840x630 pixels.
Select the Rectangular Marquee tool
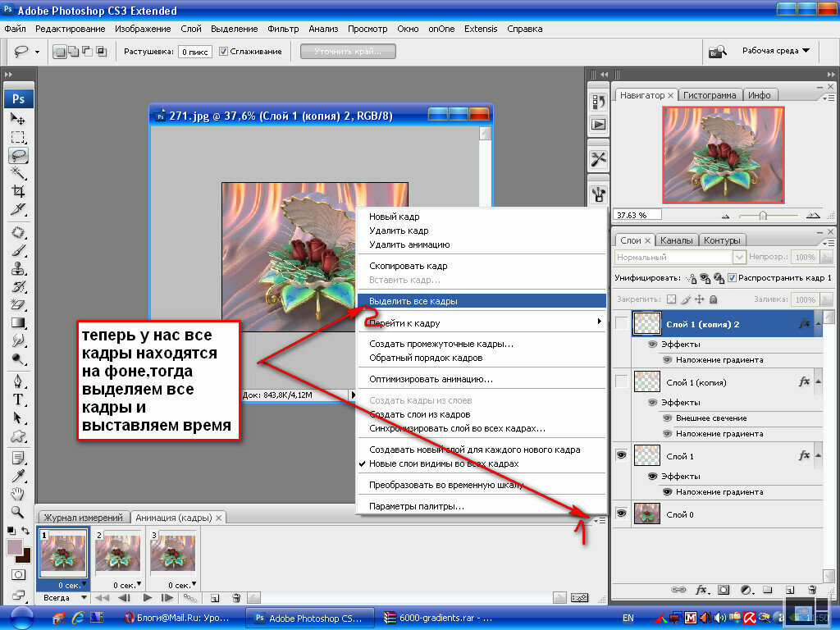pyautogui.click(x=18, y=137)
